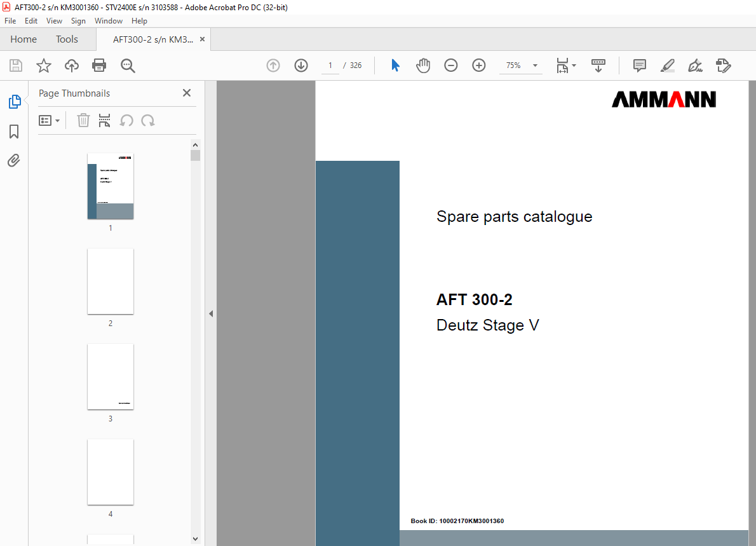The height and width of the screenshot is (546, 756).
Task: Close the Page Thumbnails panel
Action: (x=187, y=93)
